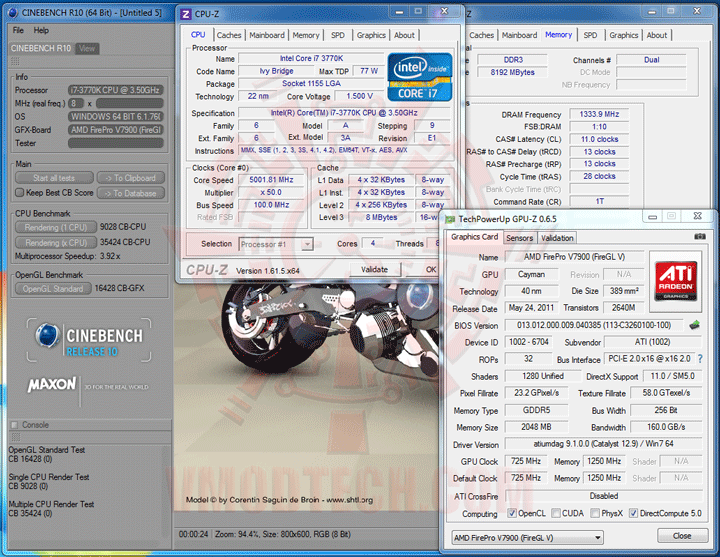This screenshot has height=557, width=720.
Task: Click the OpenGL Standard benchmark button
Action: (53, 288)
